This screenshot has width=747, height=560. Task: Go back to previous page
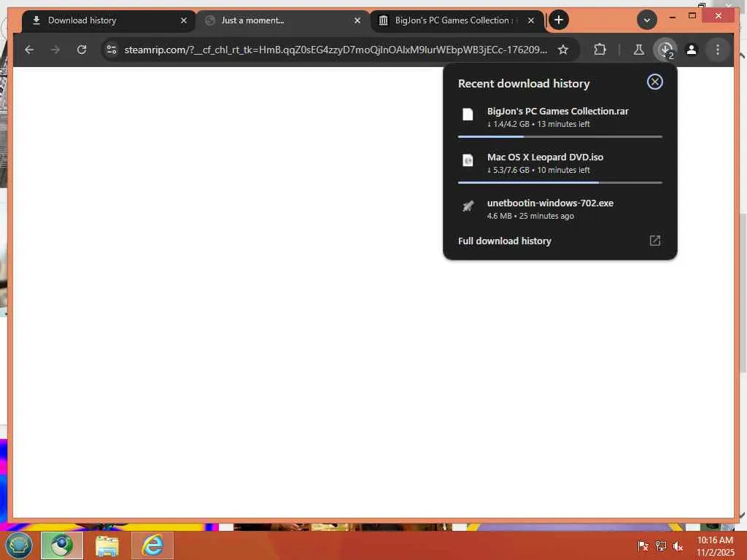[x=29, y=50]
